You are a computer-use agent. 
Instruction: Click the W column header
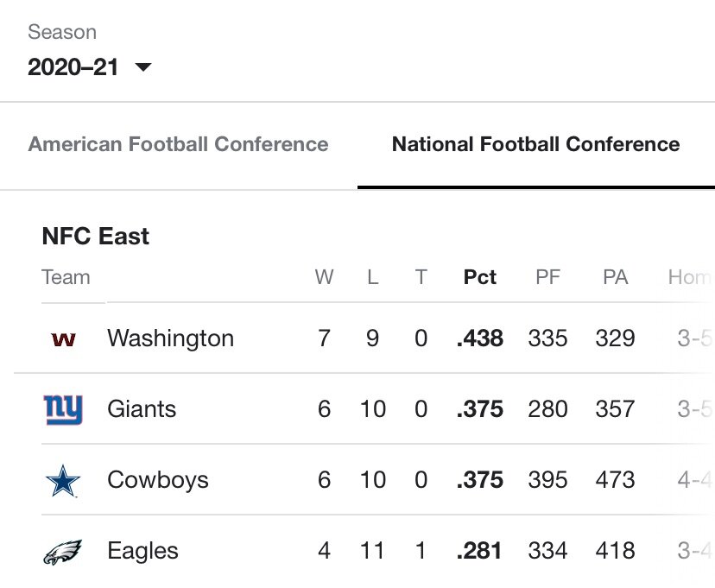pyautogui.click(x=324, y=277)
